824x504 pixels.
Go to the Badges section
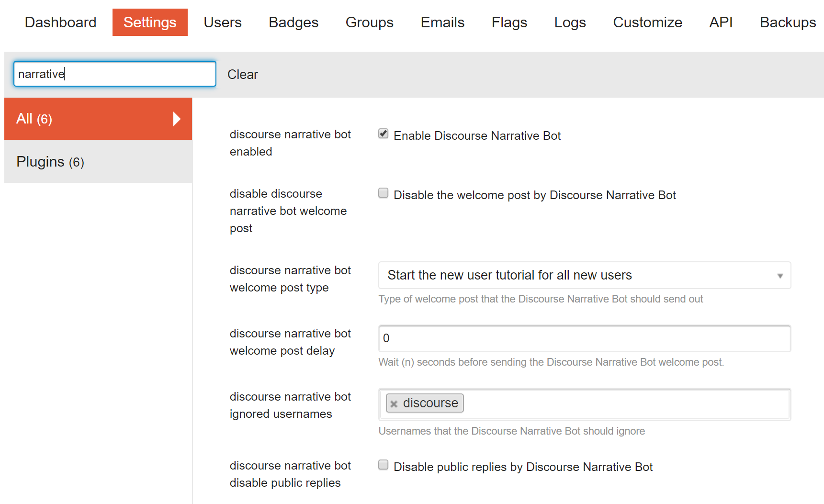click(x=293, y=22)
